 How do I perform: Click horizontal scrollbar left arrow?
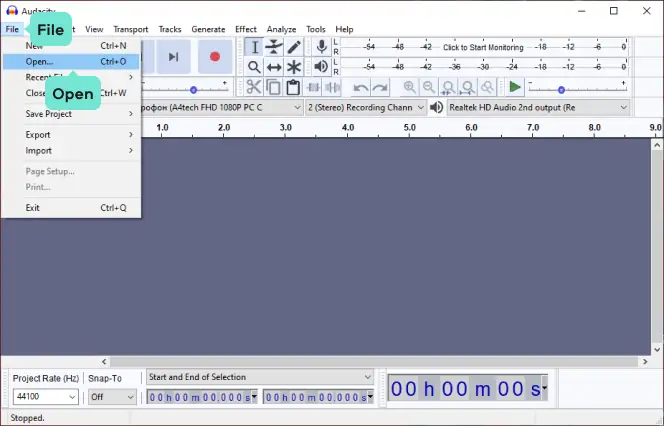click(105, 362)
